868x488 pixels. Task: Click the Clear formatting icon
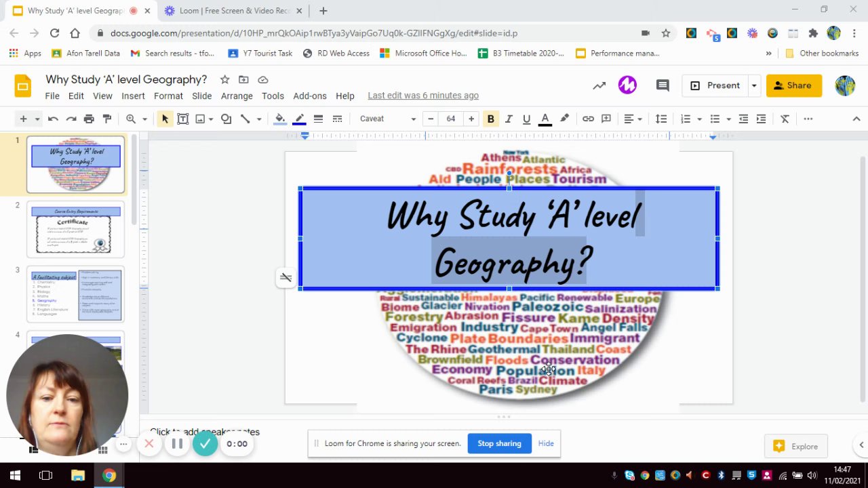[785, 119]
